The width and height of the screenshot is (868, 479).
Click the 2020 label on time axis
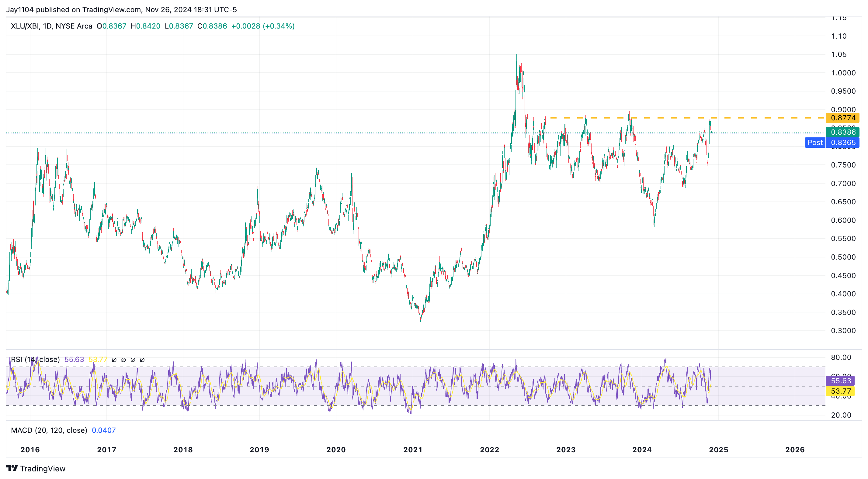(336, 450)
